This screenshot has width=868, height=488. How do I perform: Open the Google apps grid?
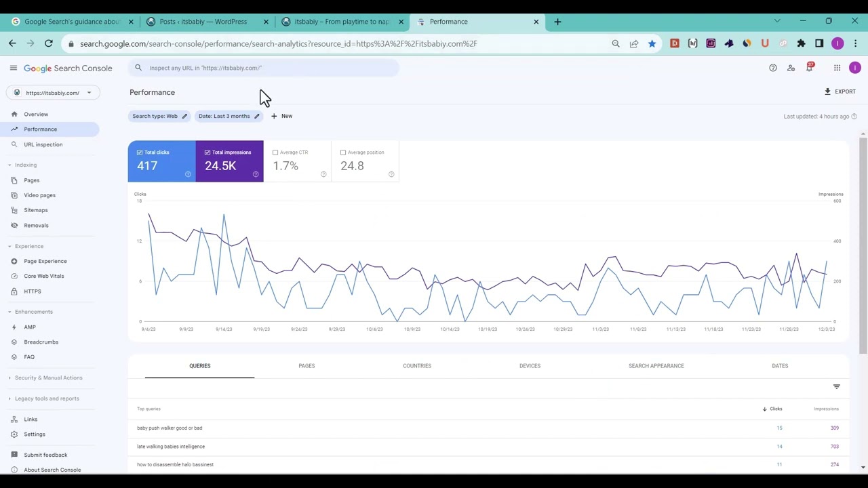pos(837,68)
